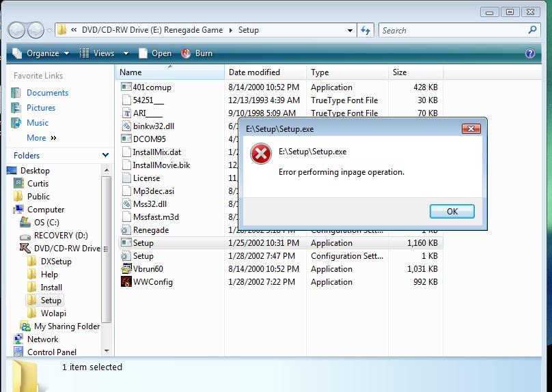This screenshot has width=552, height=392.
Task: Select the binkw32.dll file icon
Action: pos(126,126)
